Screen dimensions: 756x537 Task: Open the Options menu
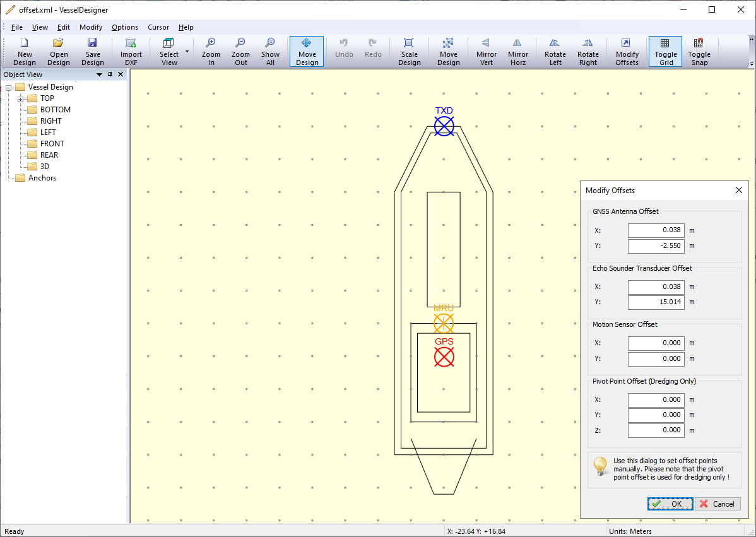click(125, 27)
